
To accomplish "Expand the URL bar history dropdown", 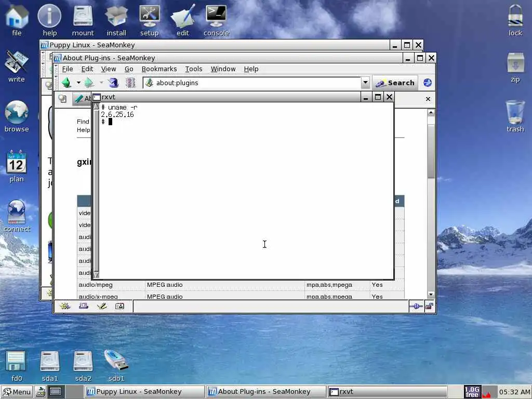I will [x=365, y=83].
